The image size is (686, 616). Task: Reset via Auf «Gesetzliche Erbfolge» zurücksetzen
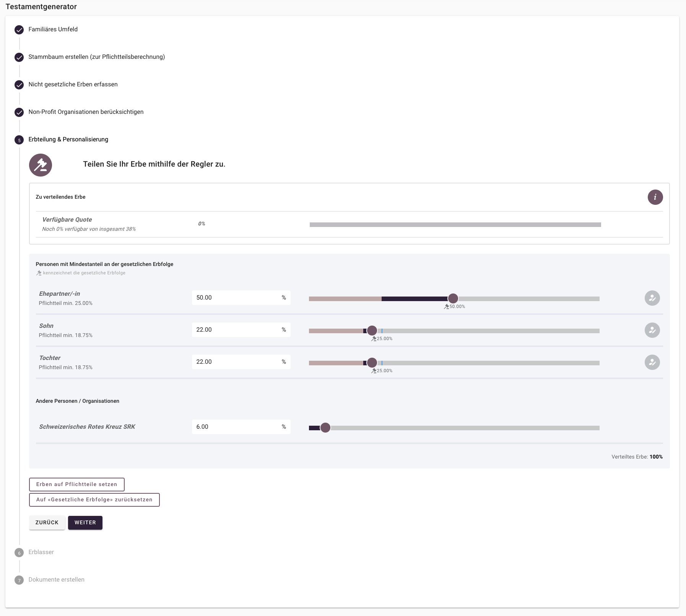(x=94, y=499)
